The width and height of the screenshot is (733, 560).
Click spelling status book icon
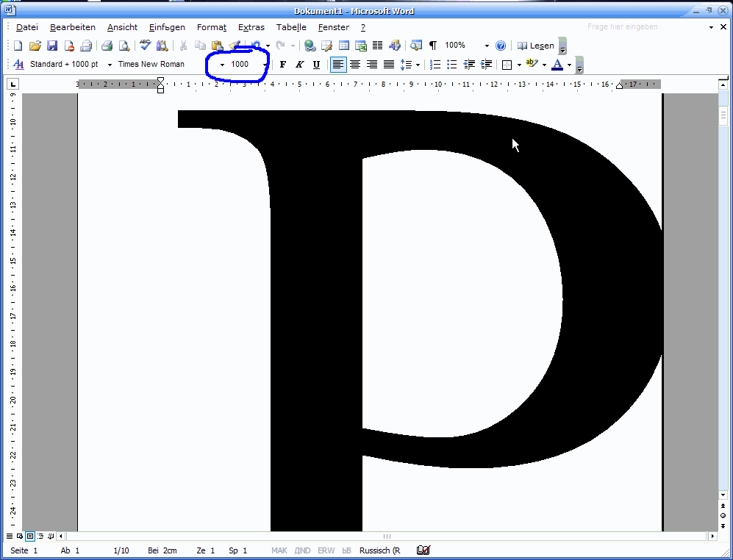pyautogui.click(x=423, y=550)
